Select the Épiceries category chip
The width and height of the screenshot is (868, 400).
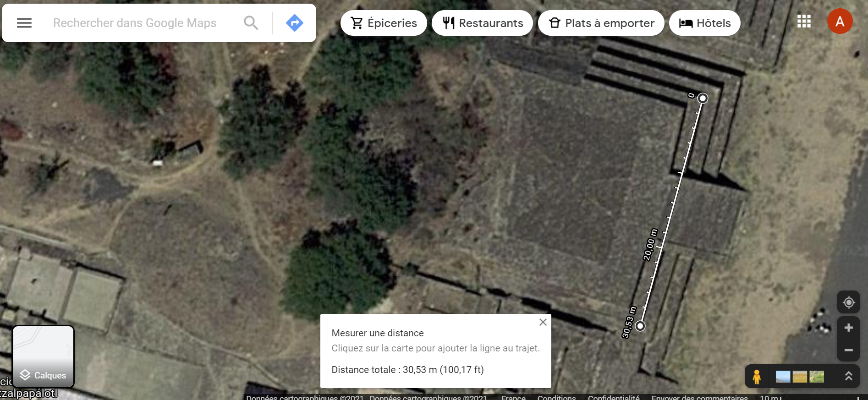click(x=384, y=23)
